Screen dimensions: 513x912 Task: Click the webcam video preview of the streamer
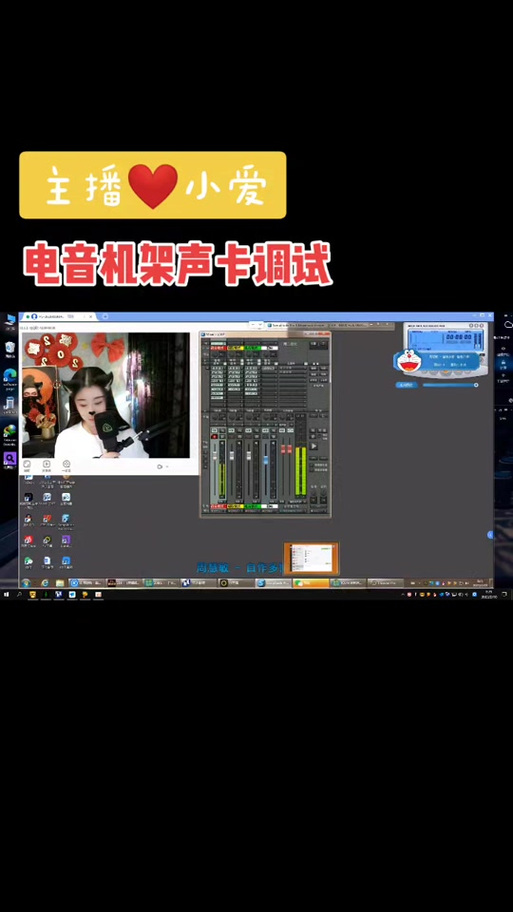click(x=106, y=396)
